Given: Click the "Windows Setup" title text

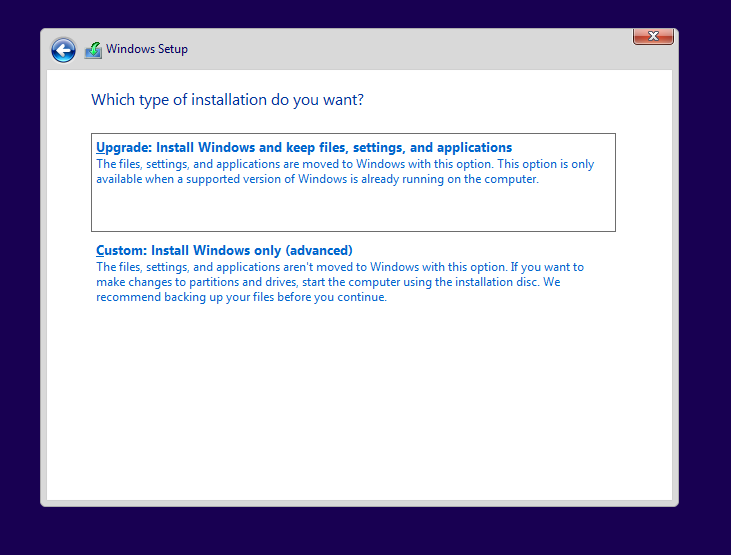Looking at the screenshot, I should pyautogui.click(x=147, y=49).
